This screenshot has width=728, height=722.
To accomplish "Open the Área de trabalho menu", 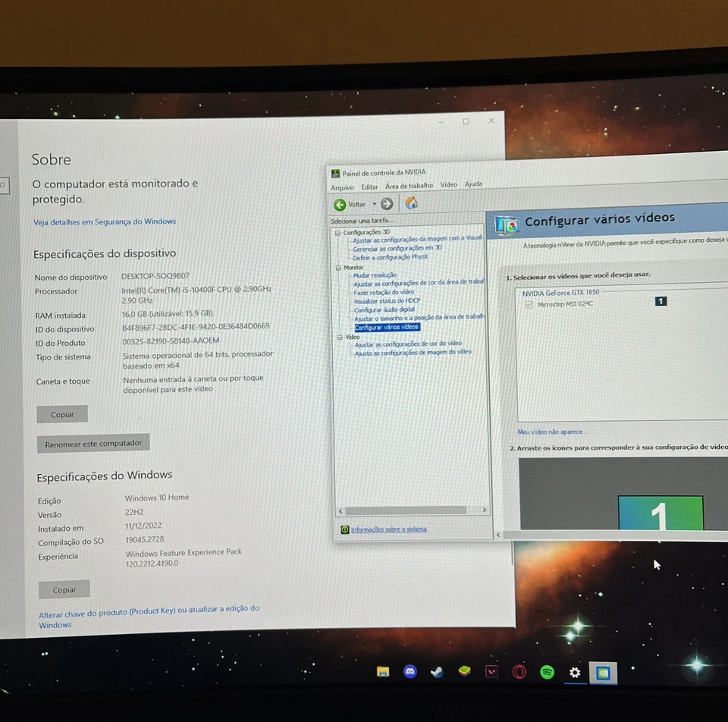I will [x=409, y=186].
